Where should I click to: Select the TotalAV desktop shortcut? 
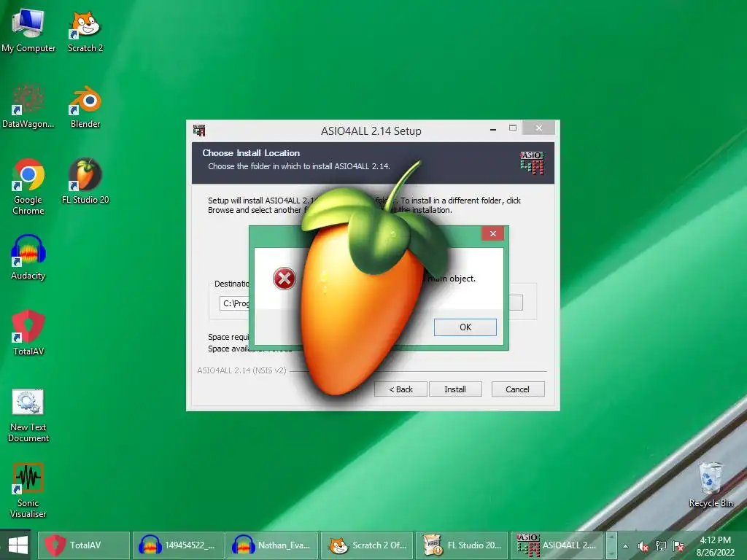[x=28, y=332]
